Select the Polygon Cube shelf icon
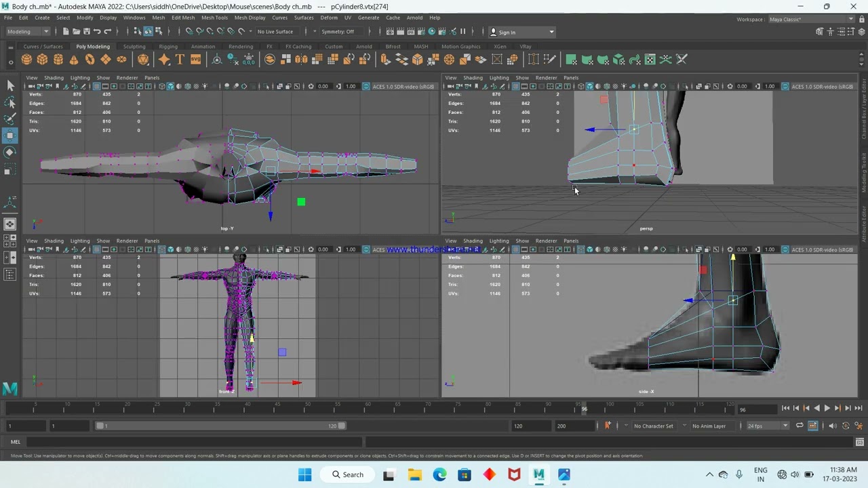This screenshot has height=488, width=868. (43, 60)
